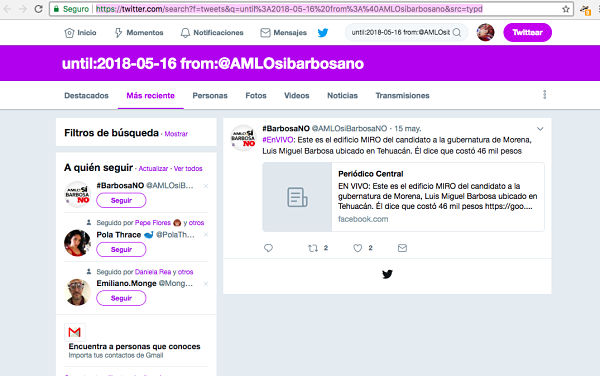Click Pepe Flores follower link
Viewport: 600px width, 376px height.
(x=153, y=223)
